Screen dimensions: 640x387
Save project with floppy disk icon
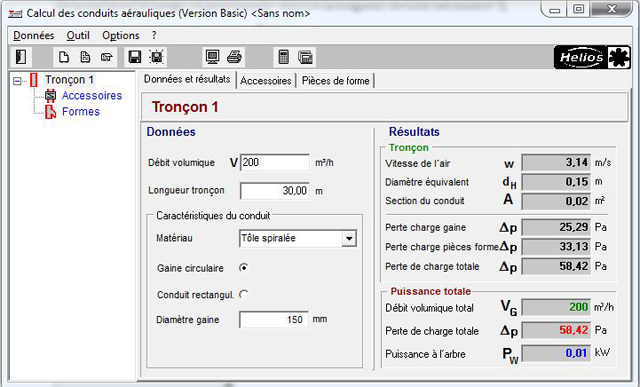coord(135,57)
